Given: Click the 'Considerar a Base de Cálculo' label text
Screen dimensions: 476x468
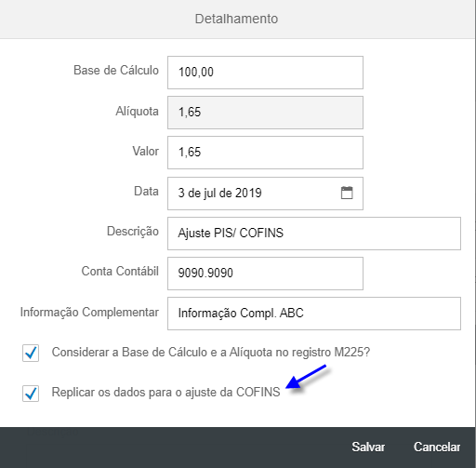Looking at the screenshot, I should pyautogui.click(x=211, y=353).
